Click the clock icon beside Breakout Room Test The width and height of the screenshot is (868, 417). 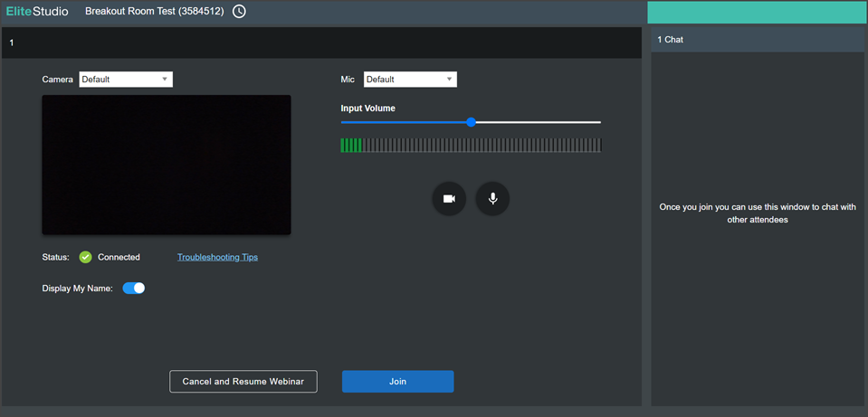pyautogui.click(x=239, y=11)
